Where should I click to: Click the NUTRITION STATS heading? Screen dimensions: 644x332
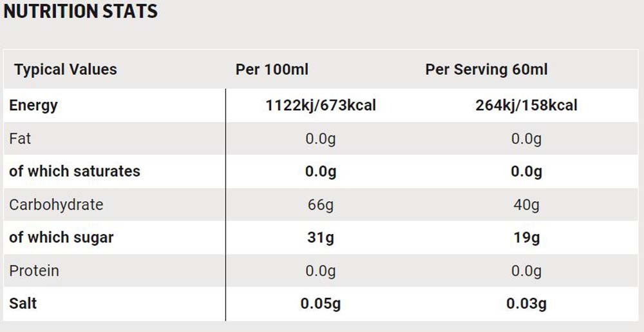pyautogui.click(x=80, y=11)
